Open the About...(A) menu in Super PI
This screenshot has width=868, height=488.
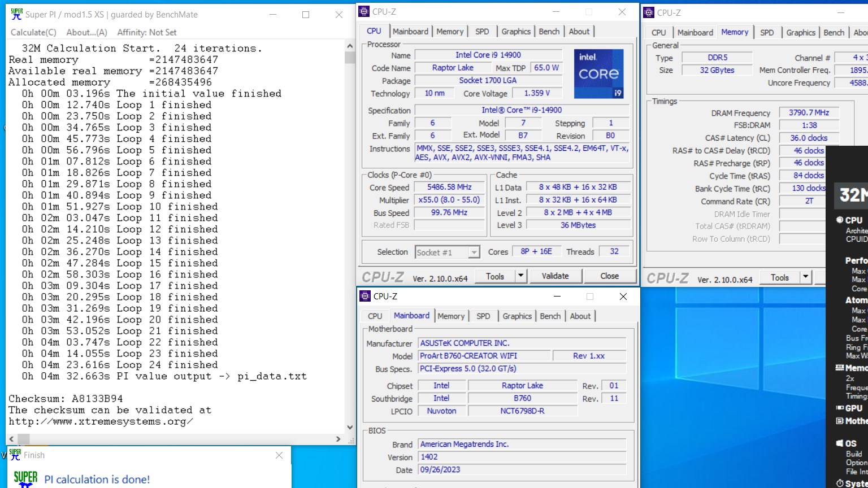click(x=86, y=32)
